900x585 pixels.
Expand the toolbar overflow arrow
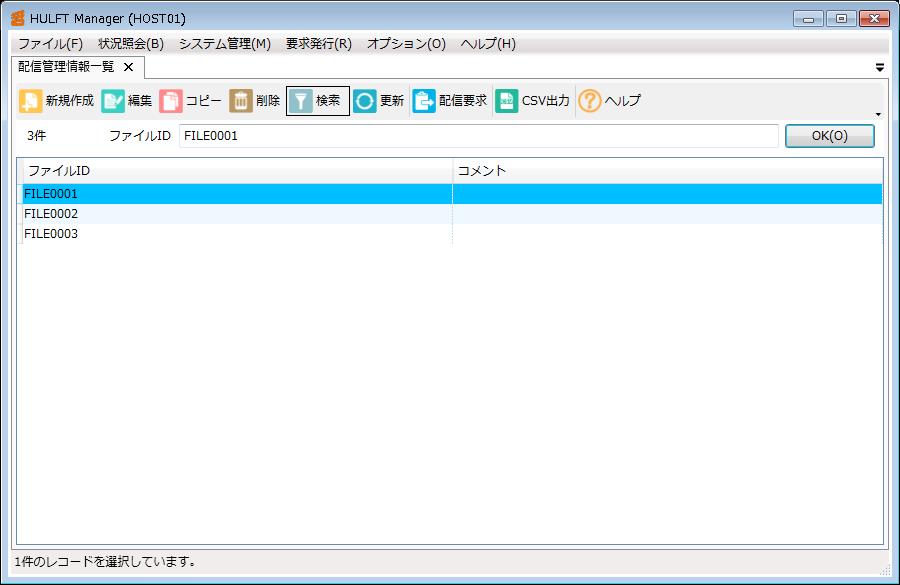[x=878, y=114]
